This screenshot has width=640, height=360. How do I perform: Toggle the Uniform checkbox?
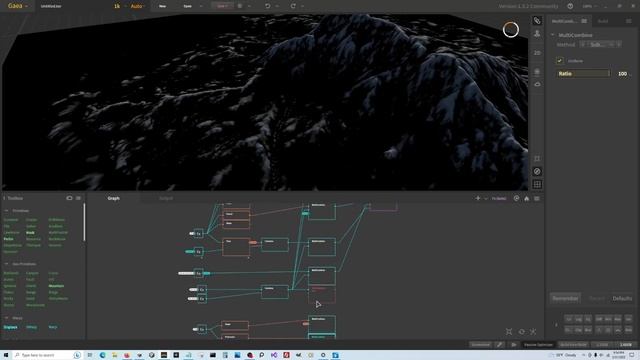tap(560, 61)
